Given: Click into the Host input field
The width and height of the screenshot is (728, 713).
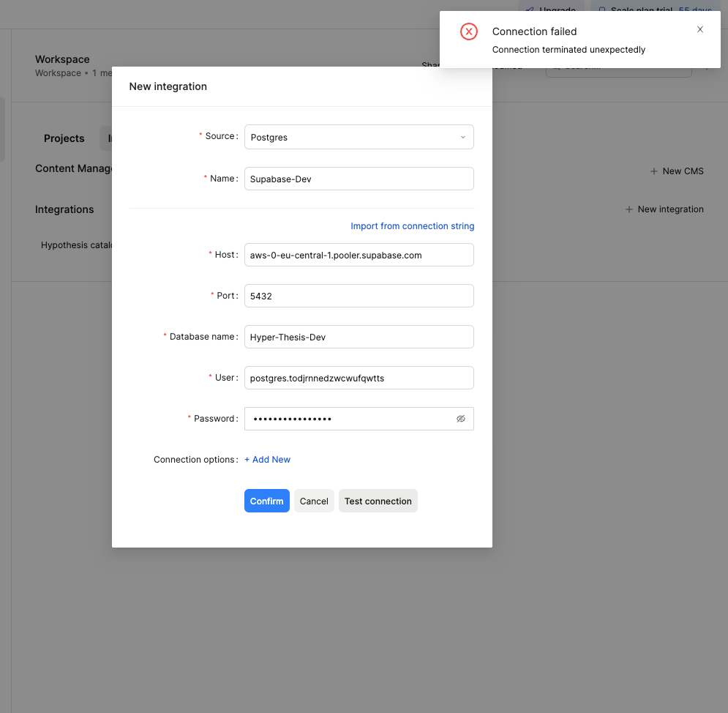Looking at the screenshot, I should click(359, 255).
